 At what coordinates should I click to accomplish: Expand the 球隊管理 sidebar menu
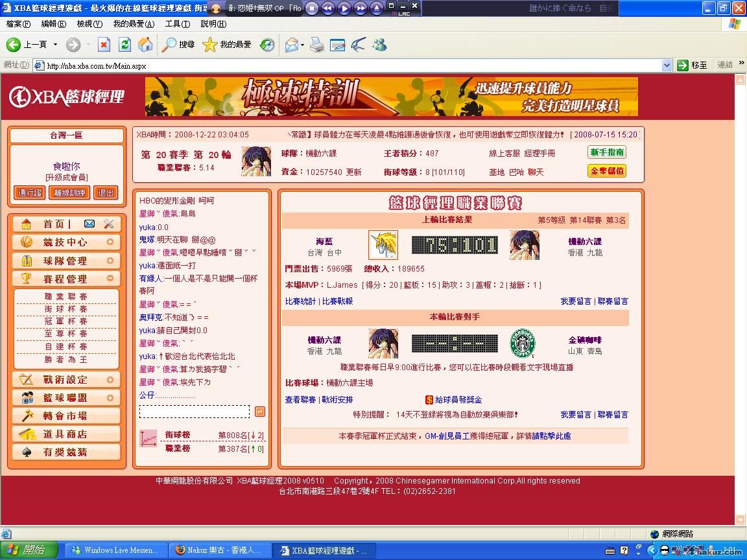[x=110, y=261]
